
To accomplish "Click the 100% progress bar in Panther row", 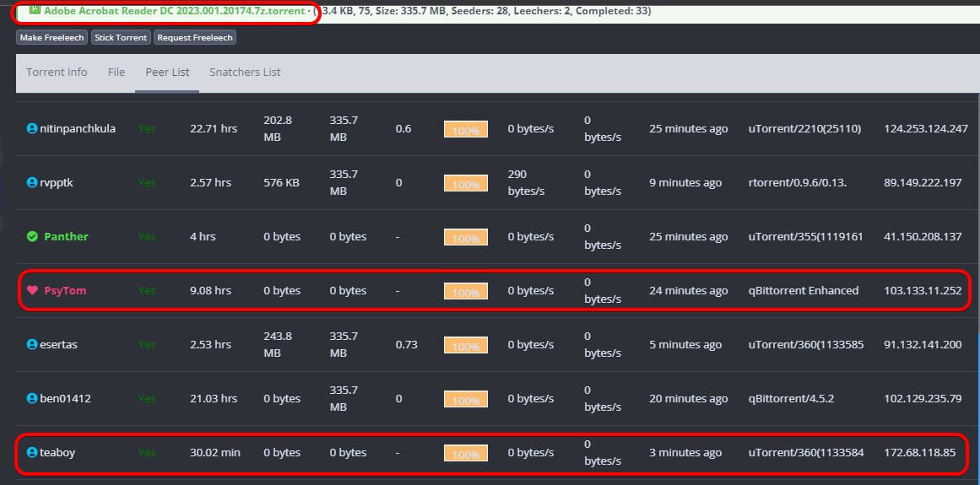I will click(x=466, y=237).
